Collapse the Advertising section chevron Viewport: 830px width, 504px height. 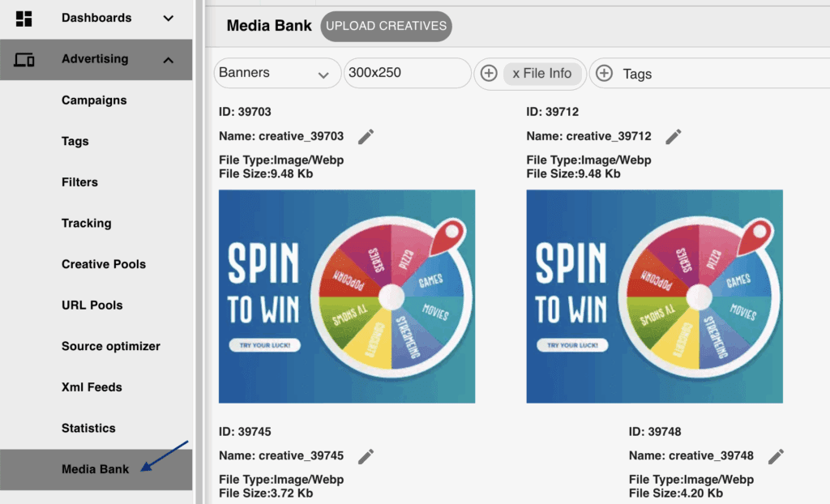click(x=169, y=59)
